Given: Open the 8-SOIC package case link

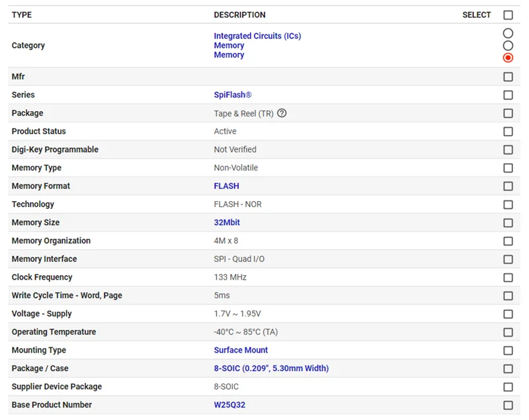Looking at the screenshot, I should [x=270, y=368].
